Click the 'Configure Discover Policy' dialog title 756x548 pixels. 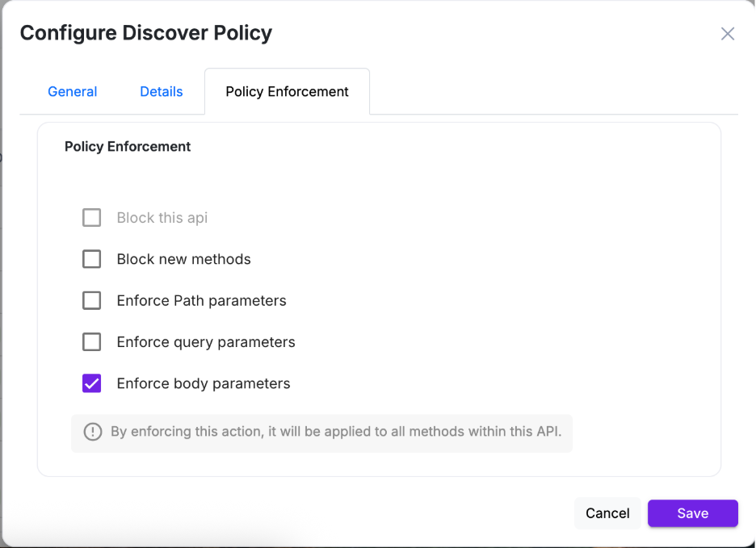pyautogui.click(x=146, y=33)
